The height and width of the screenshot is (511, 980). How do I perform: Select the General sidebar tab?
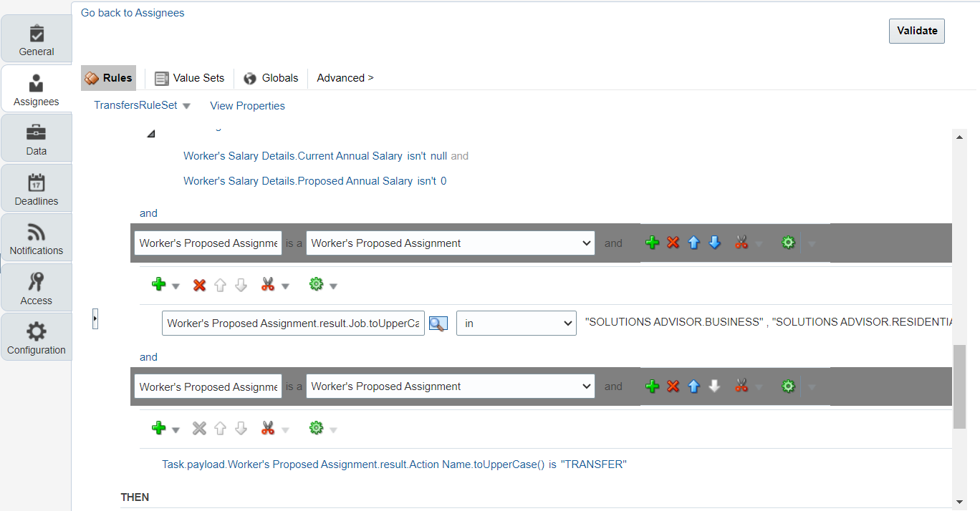coord(37,39)
